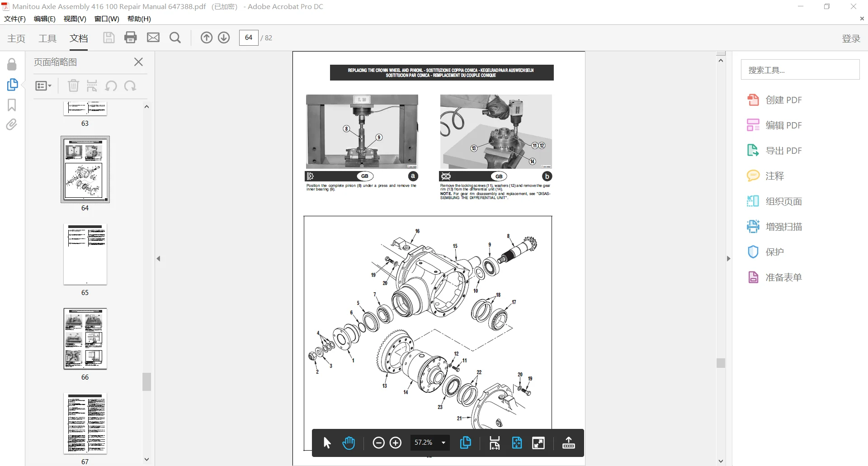Open the 组织页面 tool
The width and height of the screenshot is (868, 466).
point(774,201)
